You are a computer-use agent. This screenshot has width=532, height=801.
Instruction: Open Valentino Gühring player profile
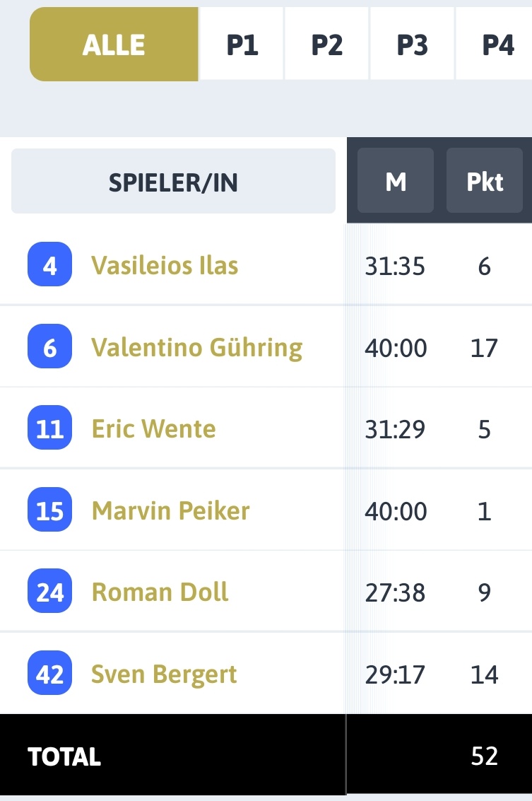tap(196, 347)
